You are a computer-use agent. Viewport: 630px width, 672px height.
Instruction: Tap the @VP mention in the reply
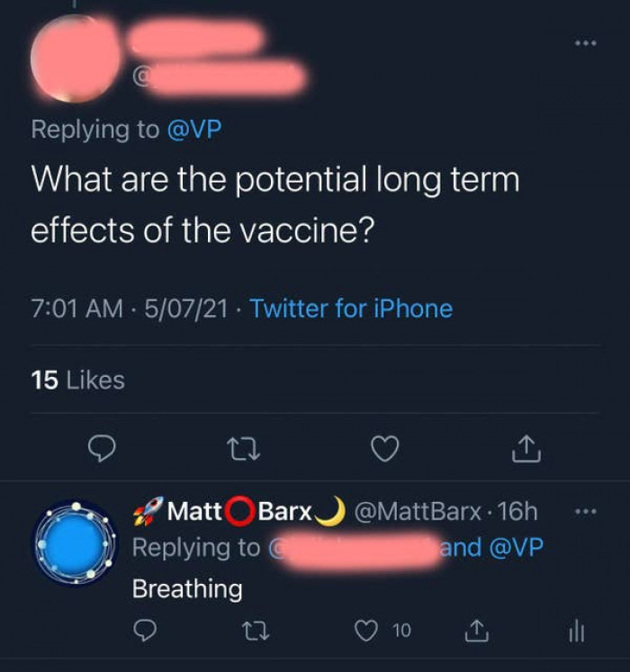click(517, 547)
